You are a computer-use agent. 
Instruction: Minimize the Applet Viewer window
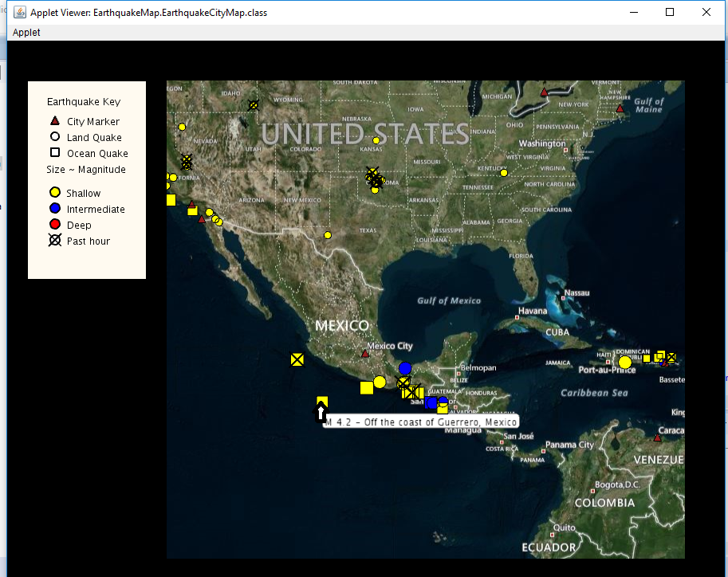(634, 12)
